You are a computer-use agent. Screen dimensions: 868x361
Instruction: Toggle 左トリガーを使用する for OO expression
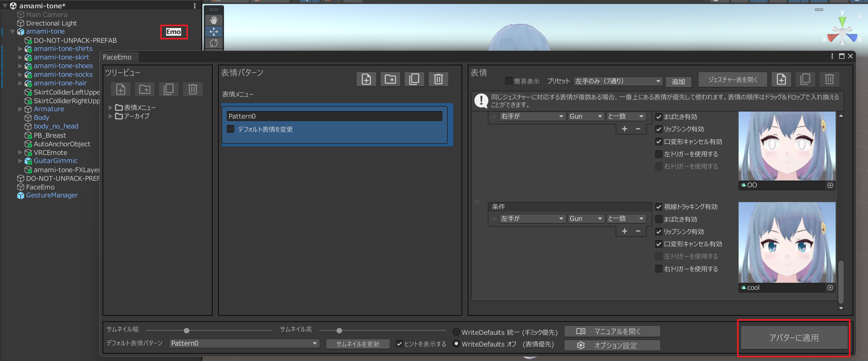659,154
